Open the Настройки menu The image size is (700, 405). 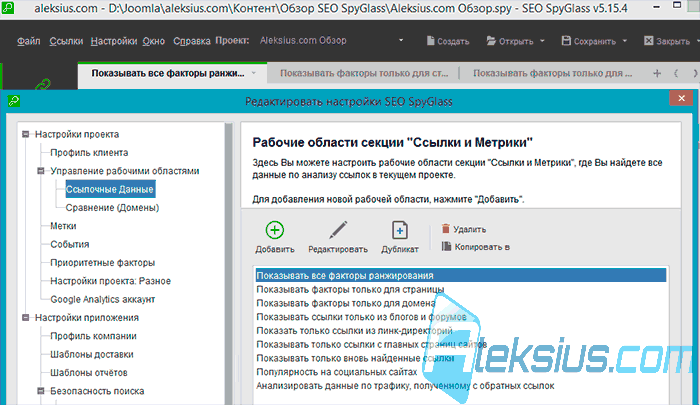point(114,41)
